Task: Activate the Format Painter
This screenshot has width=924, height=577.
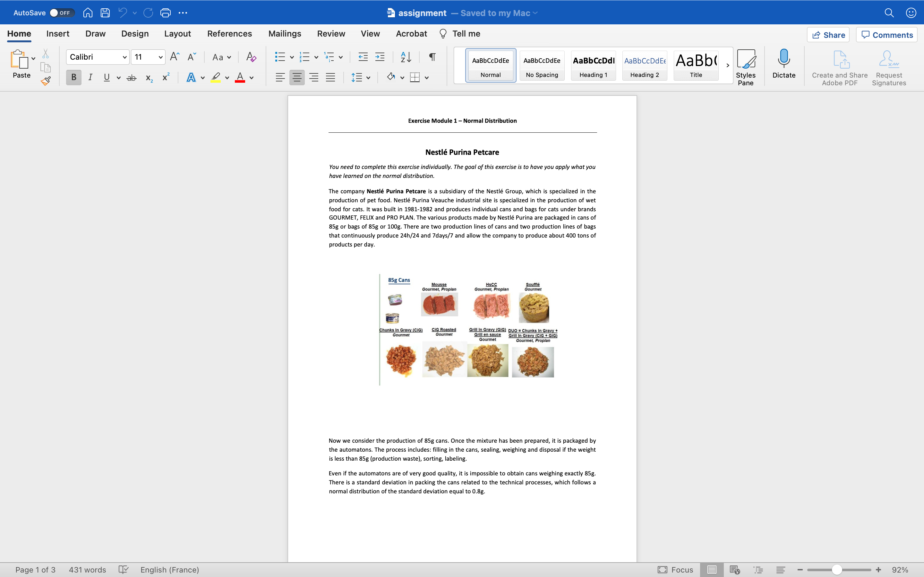Action: pos(46,80)
